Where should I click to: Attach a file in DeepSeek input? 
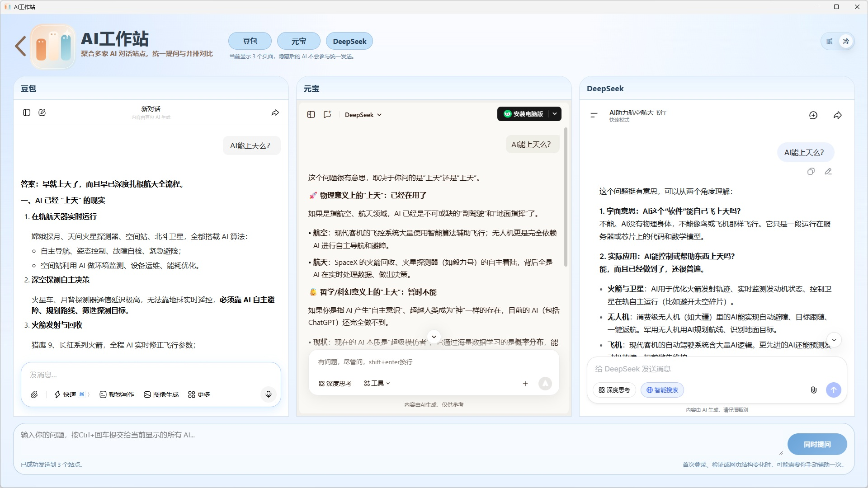pos(814,390)
